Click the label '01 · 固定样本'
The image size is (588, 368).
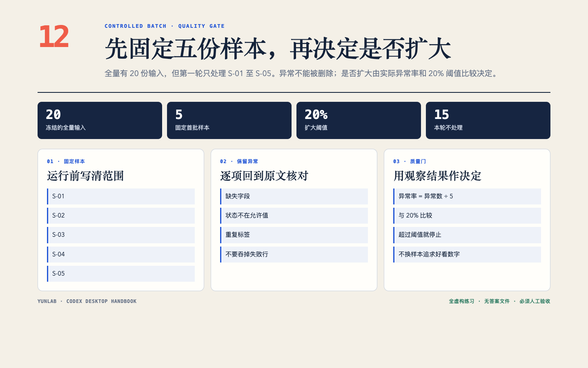pyautogui.click(x=66, y=162)
